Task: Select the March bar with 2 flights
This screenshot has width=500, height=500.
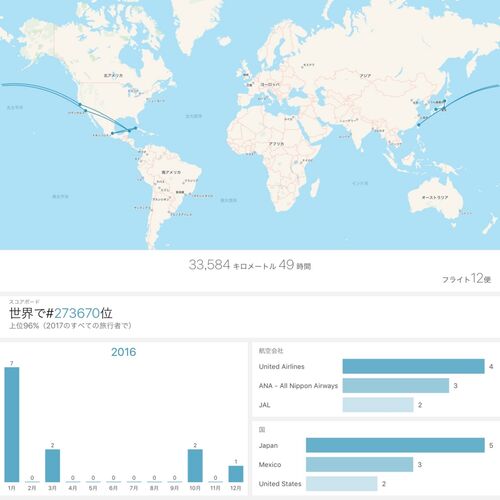Action: tap(52, 465)
